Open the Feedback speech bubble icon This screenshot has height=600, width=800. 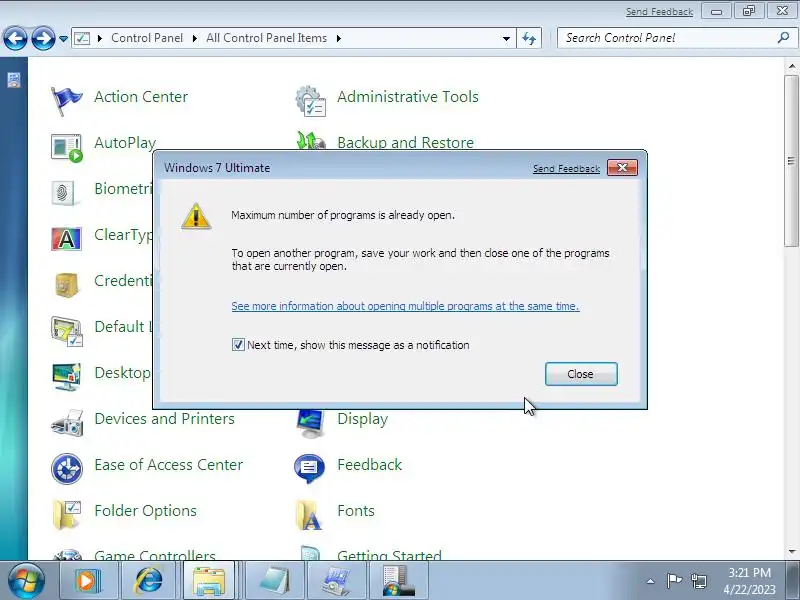click(309, 468)
